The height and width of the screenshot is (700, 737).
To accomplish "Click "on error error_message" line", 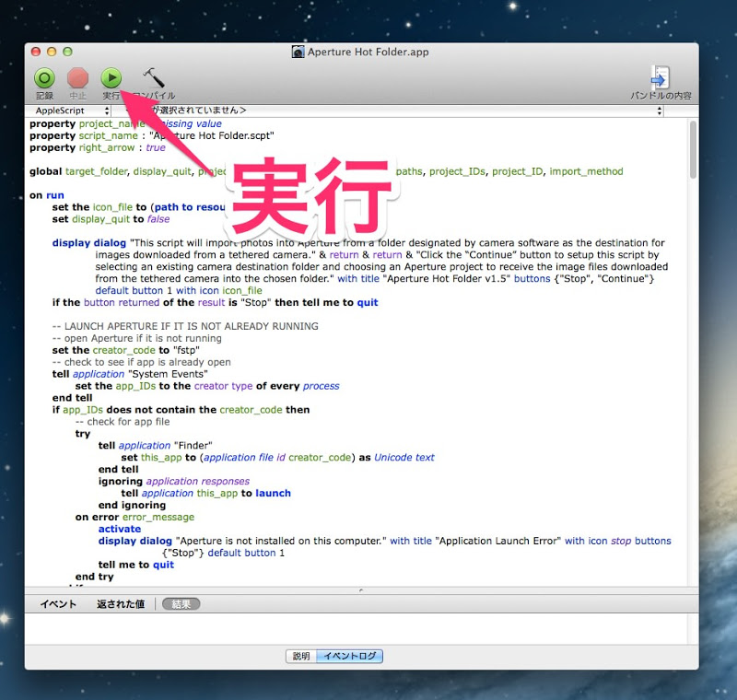I will [135, 518].
